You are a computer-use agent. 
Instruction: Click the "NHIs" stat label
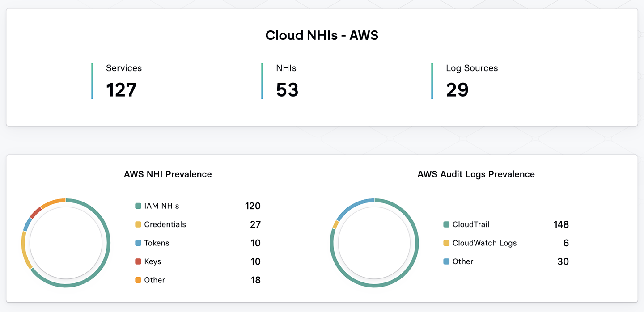[x=286, y=68]
